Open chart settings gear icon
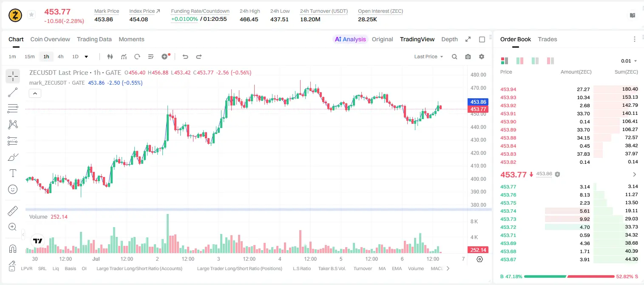The height and width of the screenshot is (285, 644). point(482,57)
